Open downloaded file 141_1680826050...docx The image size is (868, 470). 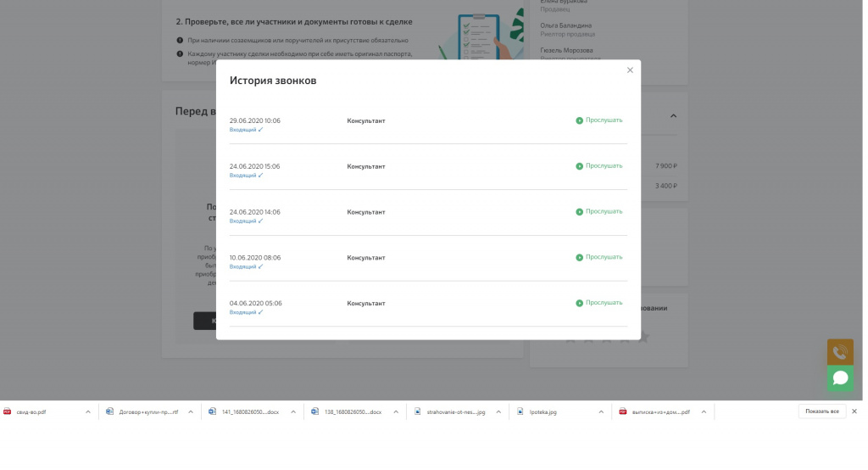tap(250, 411)
